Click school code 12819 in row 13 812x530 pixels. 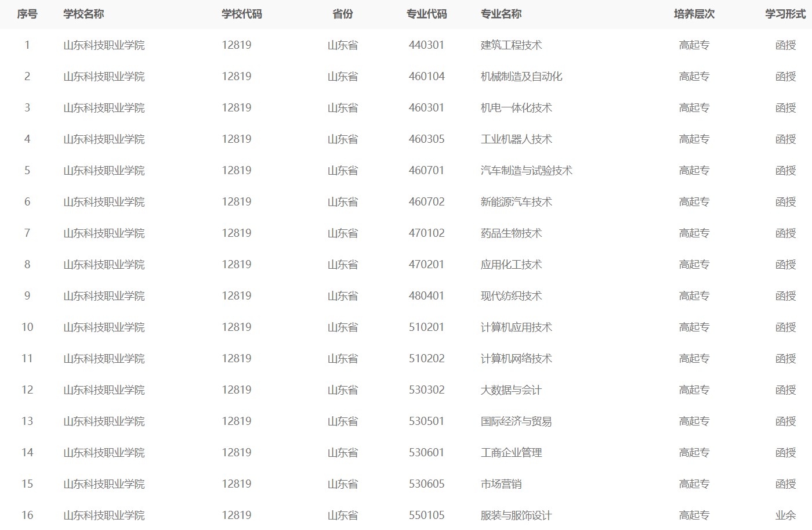tap(237, 421)
